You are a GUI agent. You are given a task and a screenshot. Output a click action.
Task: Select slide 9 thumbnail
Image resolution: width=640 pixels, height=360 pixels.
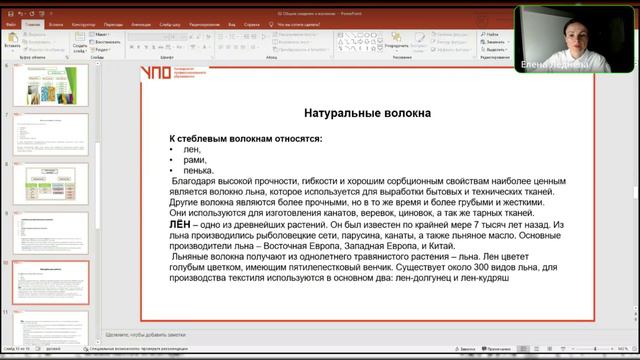pyautogui.click(x=51, y=233)
